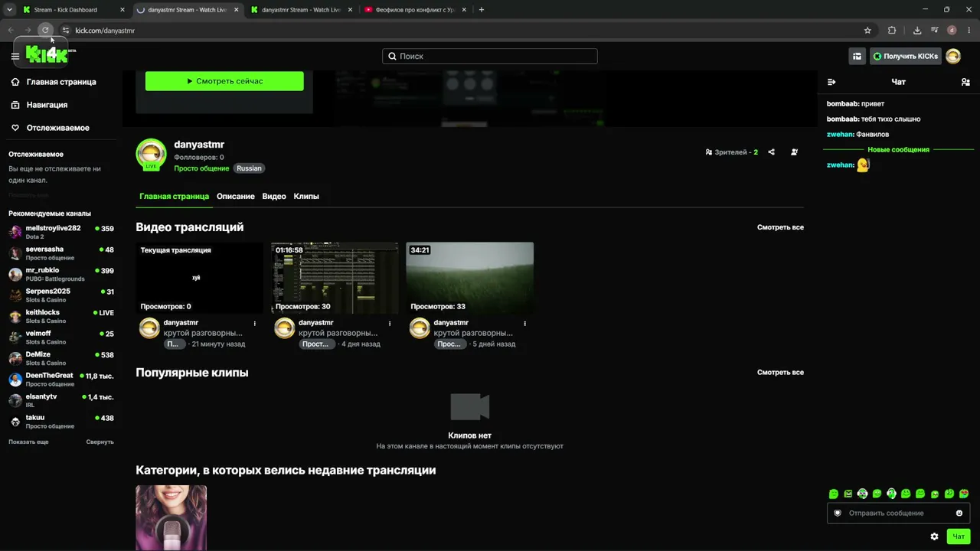This screenshot has width=980, height=551.
Task: View site information icon in address bar
Action: 66,31
